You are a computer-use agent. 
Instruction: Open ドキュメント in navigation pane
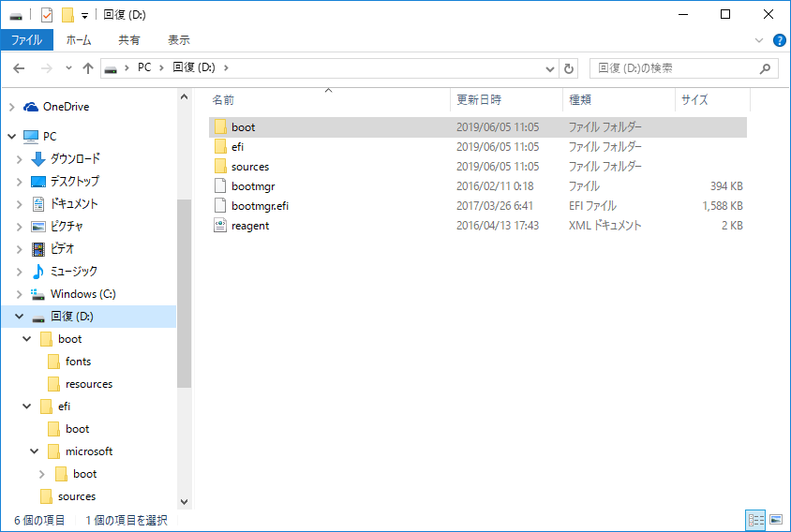(74, 204)
